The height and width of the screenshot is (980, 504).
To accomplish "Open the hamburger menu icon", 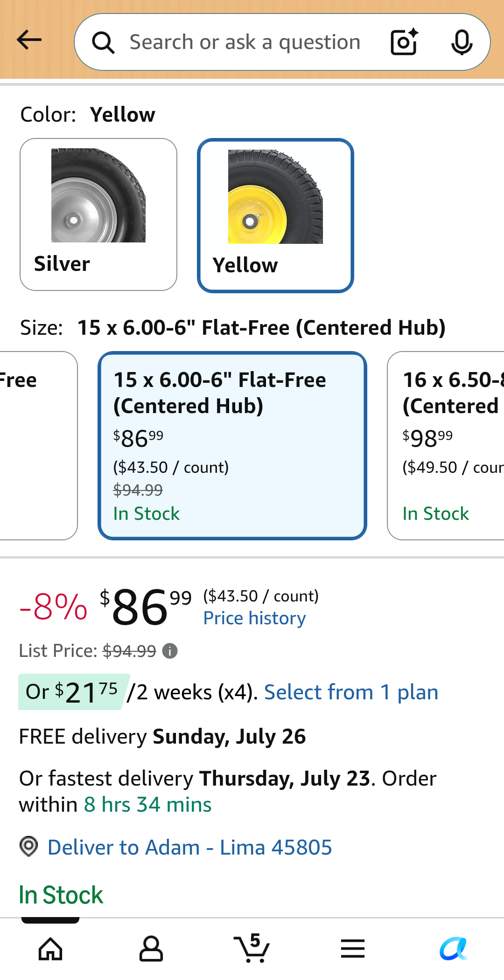I will (353, 949).
